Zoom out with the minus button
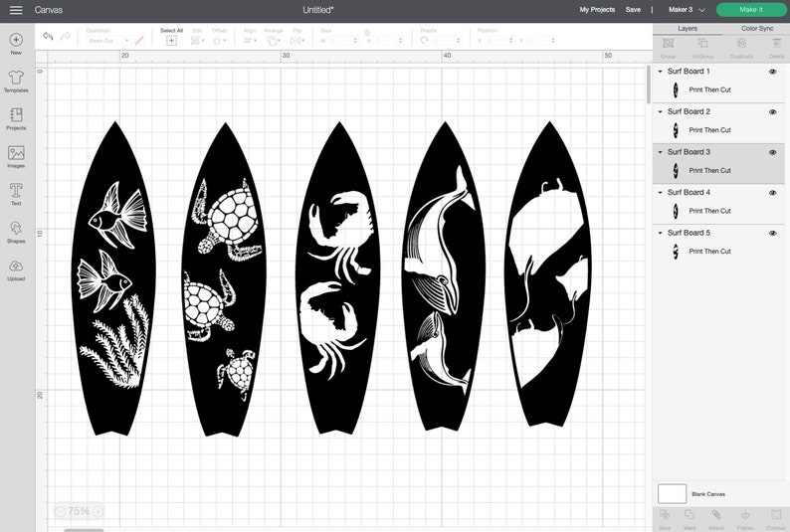Screen dimensions: 790x532 tap(60, 512)
